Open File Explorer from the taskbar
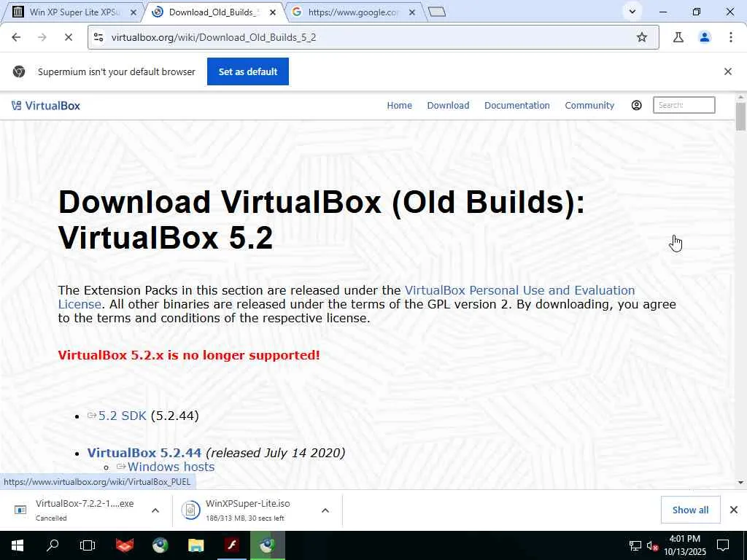Image resolution: width=747 pixels, height=560 pixels. (x=196, y=545)
